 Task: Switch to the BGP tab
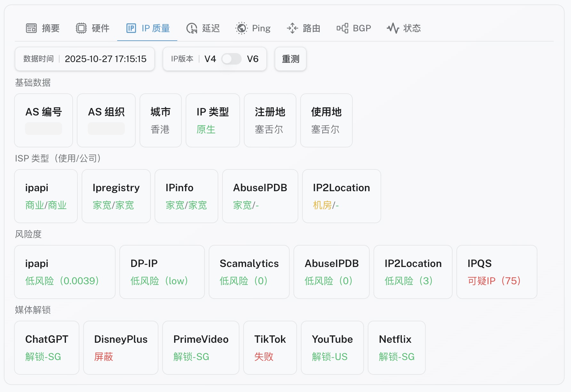click(x=354, y=28)
